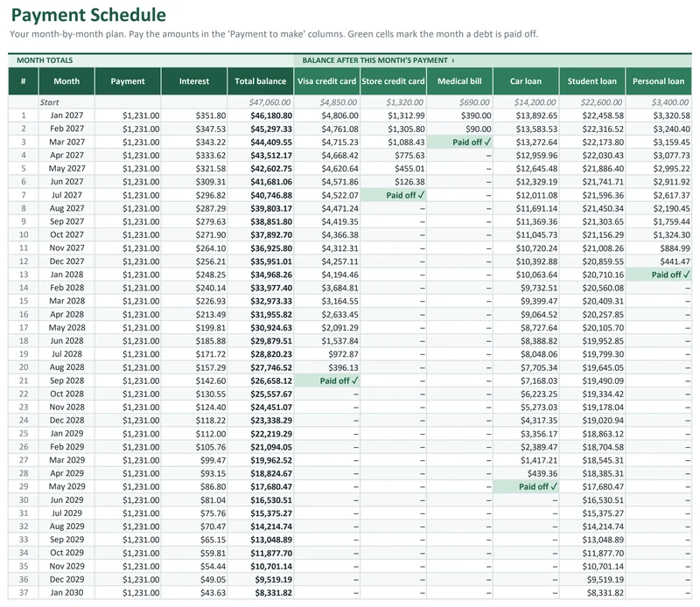The height and width of the screenshot is (607, 700).
Task: Select the Total balance column header
Action: pos(260,81)
